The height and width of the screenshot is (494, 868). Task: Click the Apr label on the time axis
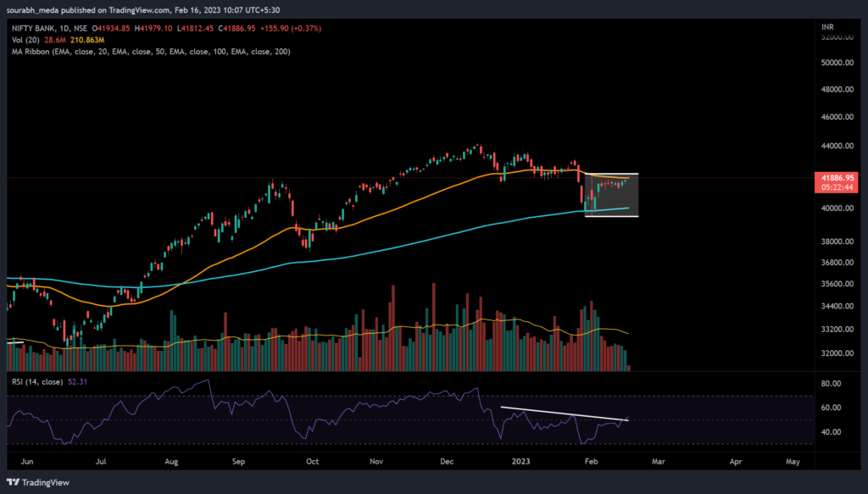click(x=736, y=461)
